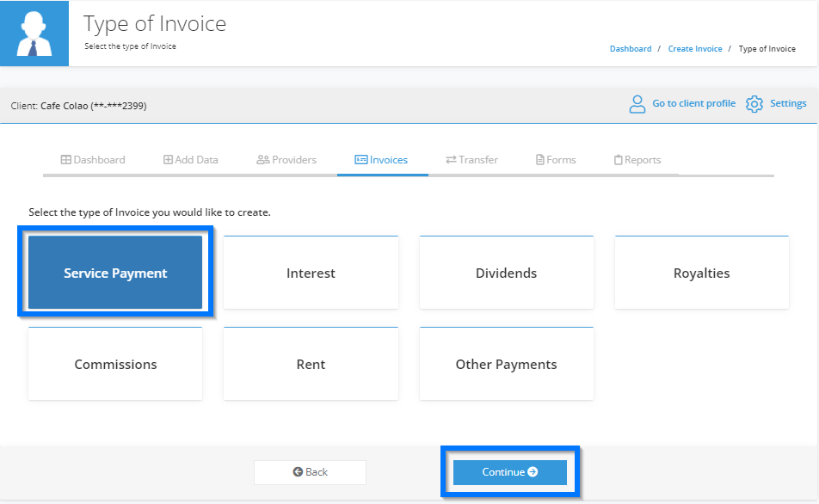Viewport: 819px width, 504px height.
Task: Choose the Interest invoice type
Action: [311, 272]
